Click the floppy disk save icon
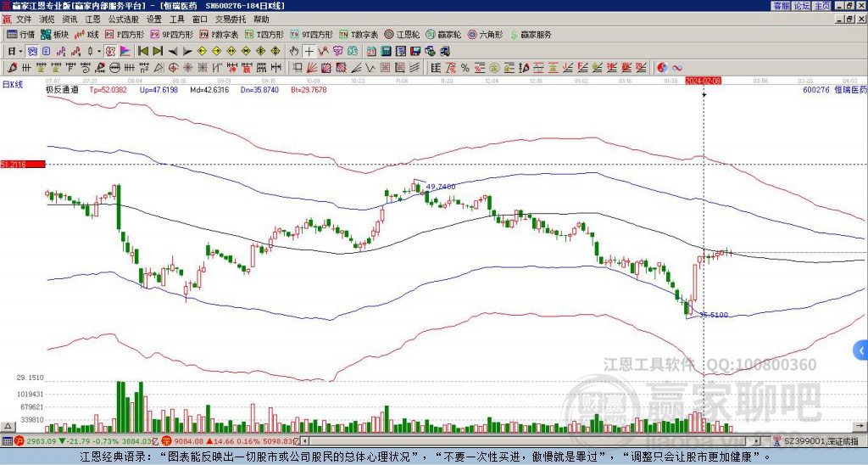Viewport: 868px width, 465px height. tap(415, 52)
